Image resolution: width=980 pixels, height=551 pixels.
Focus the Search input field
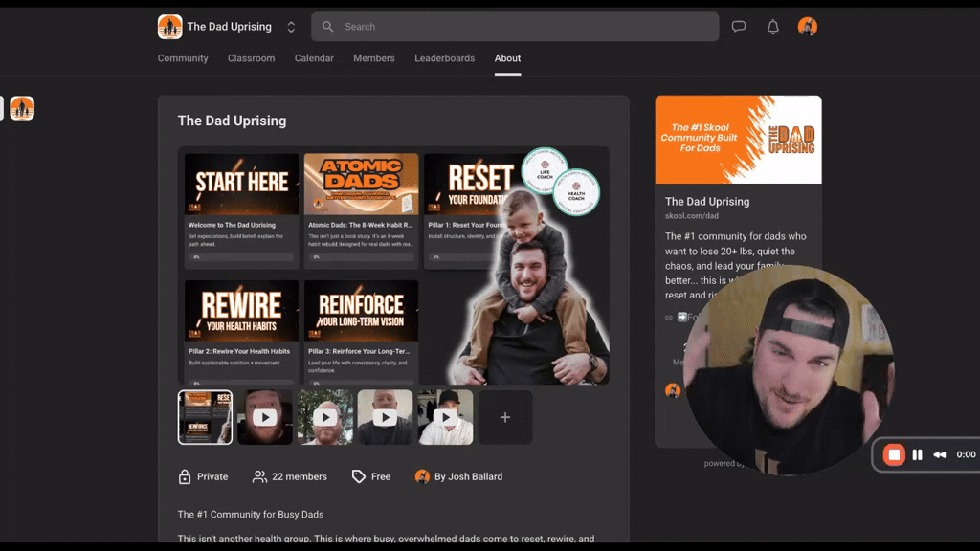(515, 27)
